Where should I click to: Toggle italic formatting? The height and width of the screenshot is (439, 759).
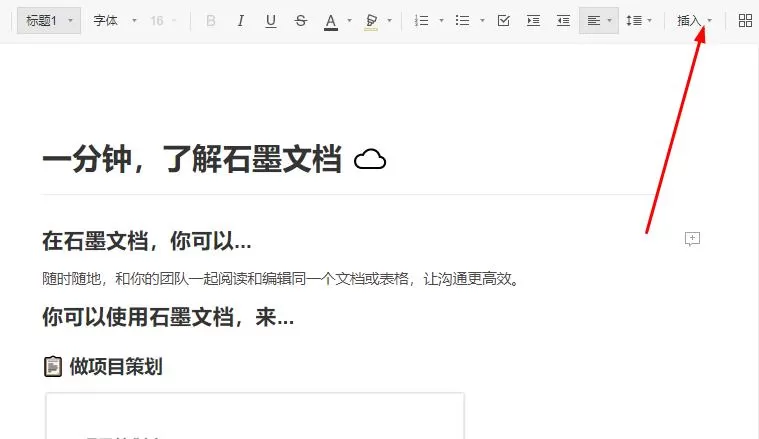pyautogui.click(x=241, y=21)
